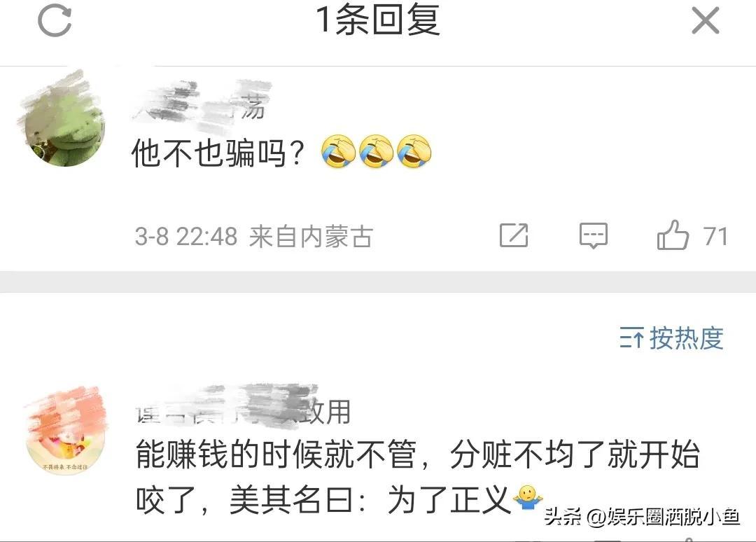Viewport: 756px width, 542px height.
Task: Open the pink blurred profile avatar
Action: coord(66,430)
